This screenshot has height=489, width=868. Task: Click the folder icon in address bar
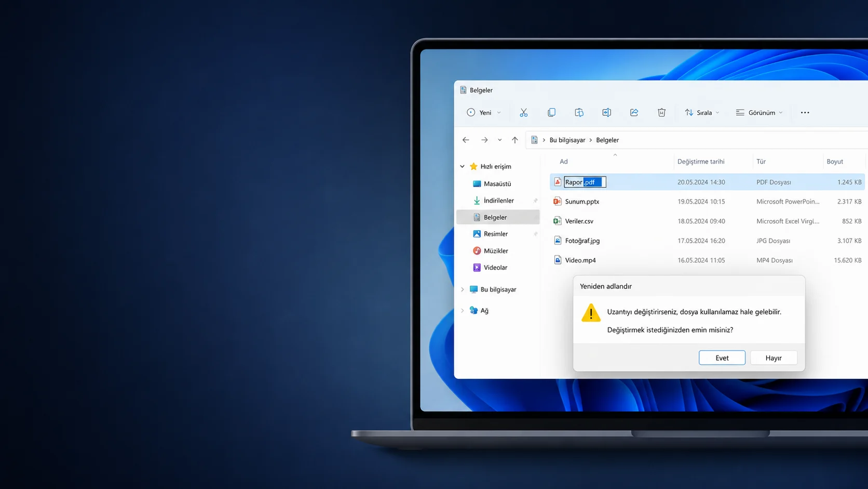click(534, 140)
